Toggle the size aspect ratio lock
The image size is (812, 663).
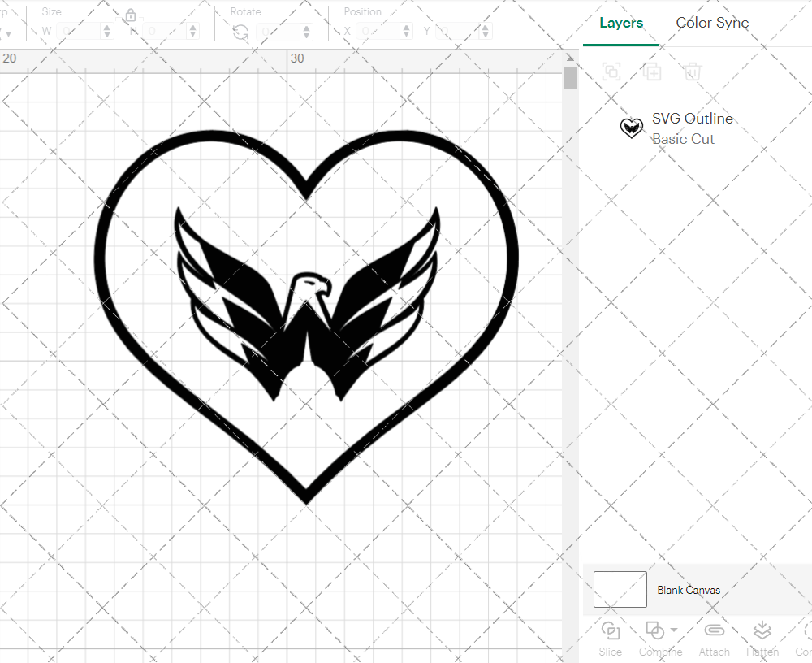coord(131,15)
